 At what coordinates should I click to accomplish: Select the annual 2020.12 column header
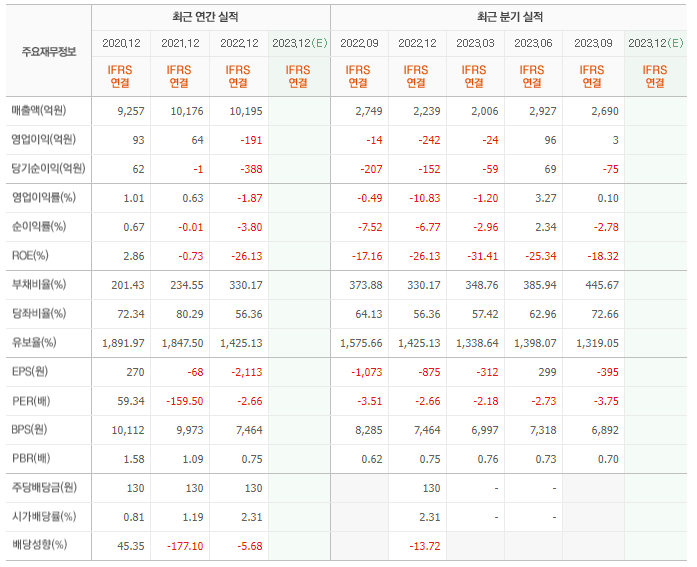[x=121, y=43]
